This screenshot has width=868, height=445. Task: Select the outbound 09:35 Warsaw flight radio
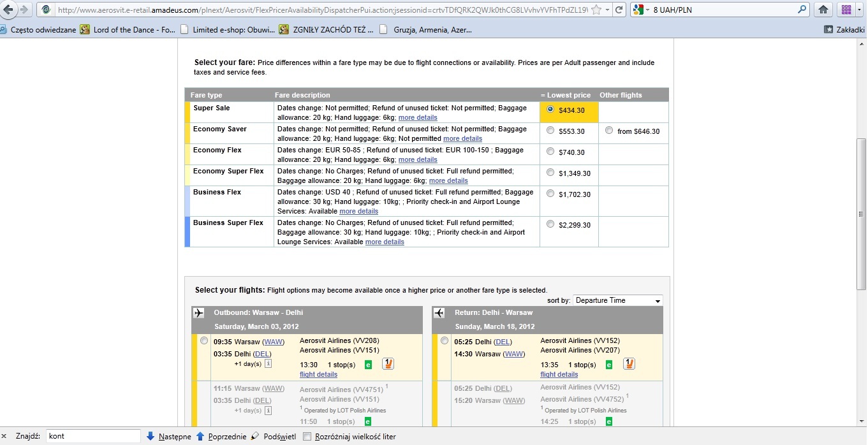click(203, 340)
